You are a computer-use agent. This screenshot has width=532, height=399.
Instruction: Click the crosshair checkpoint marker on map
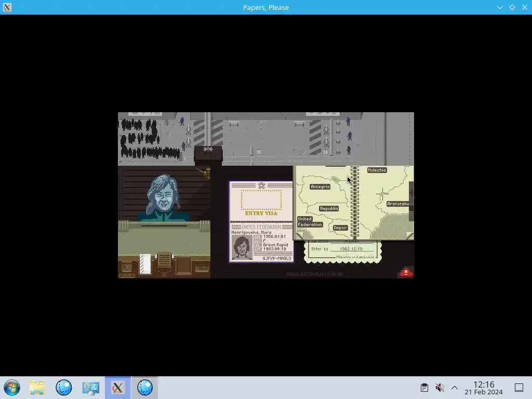click(x=382, y=194)
